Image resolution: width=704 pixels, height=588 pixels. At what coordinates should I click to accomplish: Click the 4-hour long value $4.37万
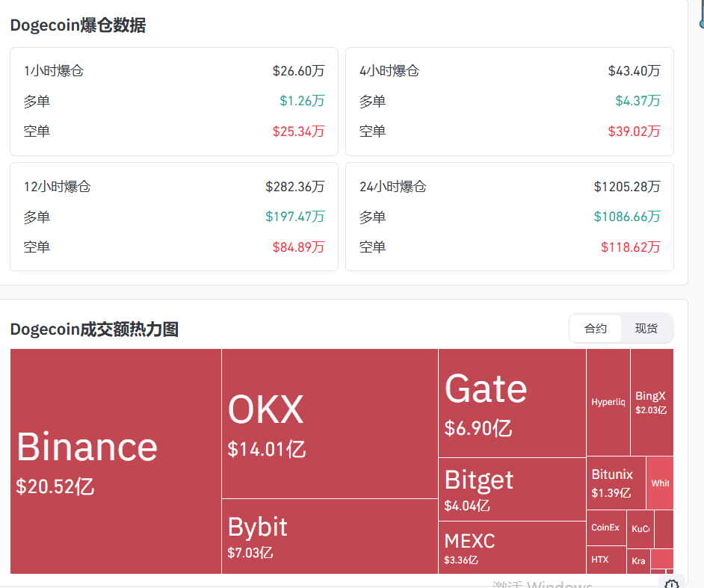coord(637,101)
